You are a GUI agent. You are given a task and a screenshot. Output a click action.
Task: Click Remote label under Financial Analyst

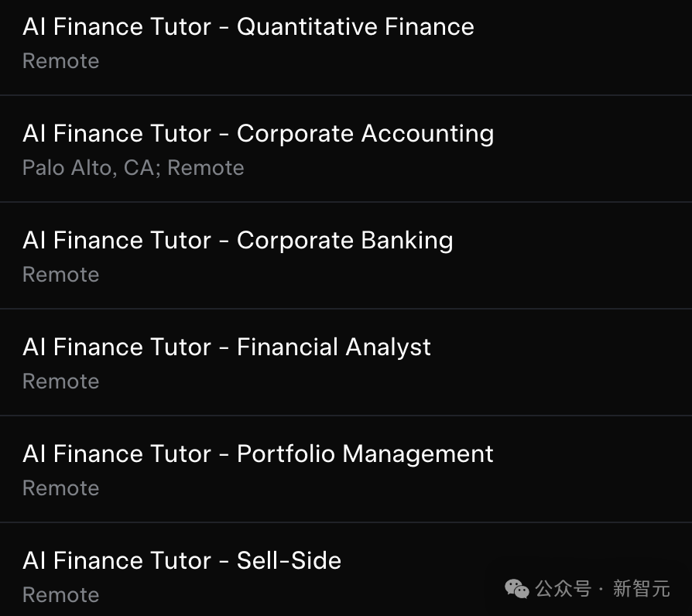pos(60,382)
